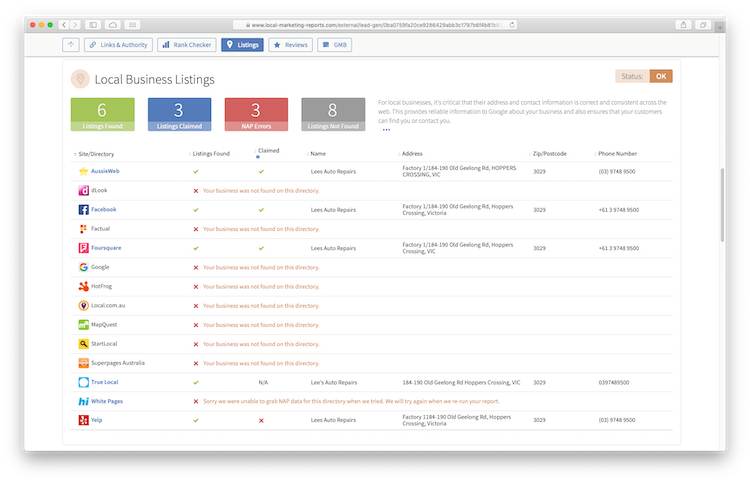This screenshot has width=750, height=483.
Task: Sort by Site/Directory column header
Action: coord(96,154)
